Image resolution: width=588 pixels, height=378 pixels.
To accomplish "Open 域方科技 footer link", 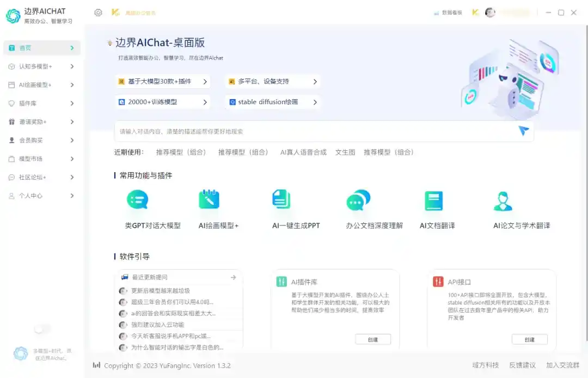I will tap(485, 365).
